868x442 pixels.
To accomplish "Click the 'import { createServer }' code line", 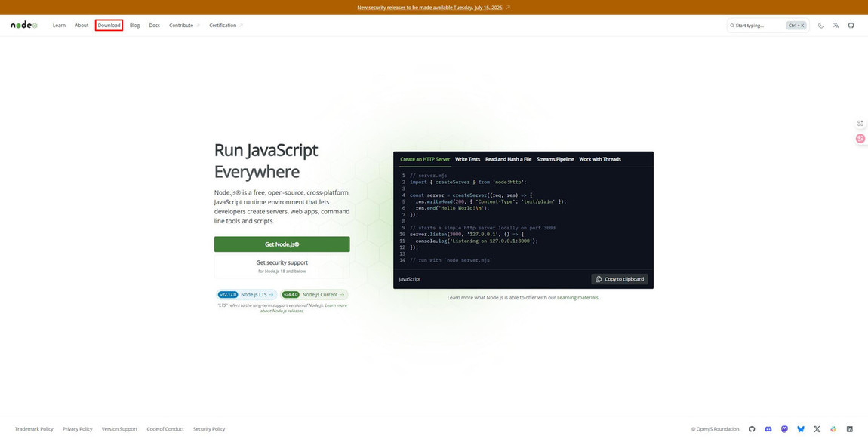I will click(468, 182).
